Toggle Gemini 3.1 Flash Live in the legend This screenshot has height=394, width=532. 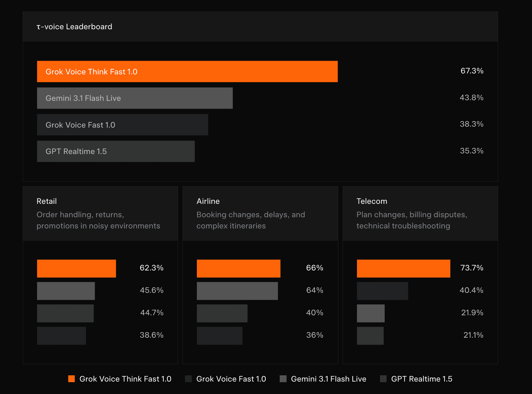[x=328, y=379]
